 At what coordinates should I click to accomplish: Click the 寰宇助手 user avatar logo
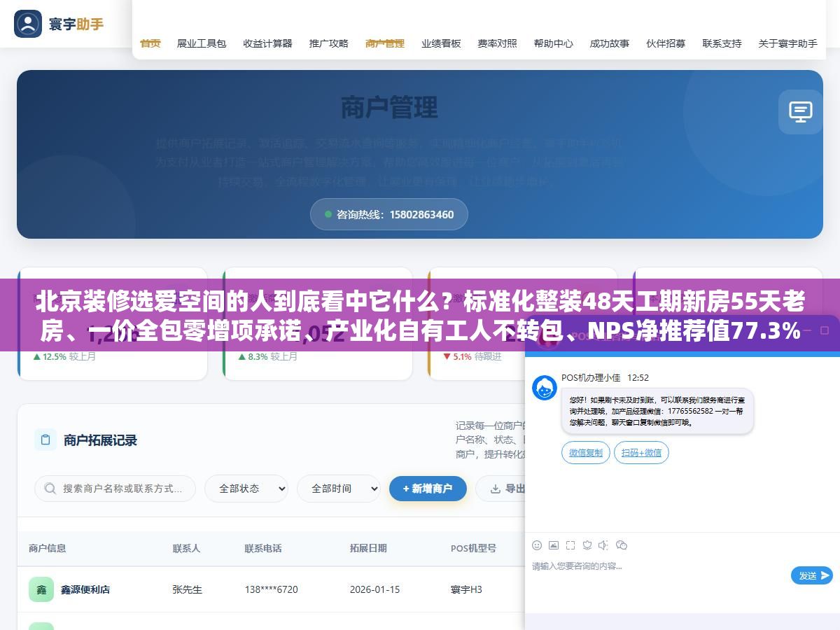[28, 24]
